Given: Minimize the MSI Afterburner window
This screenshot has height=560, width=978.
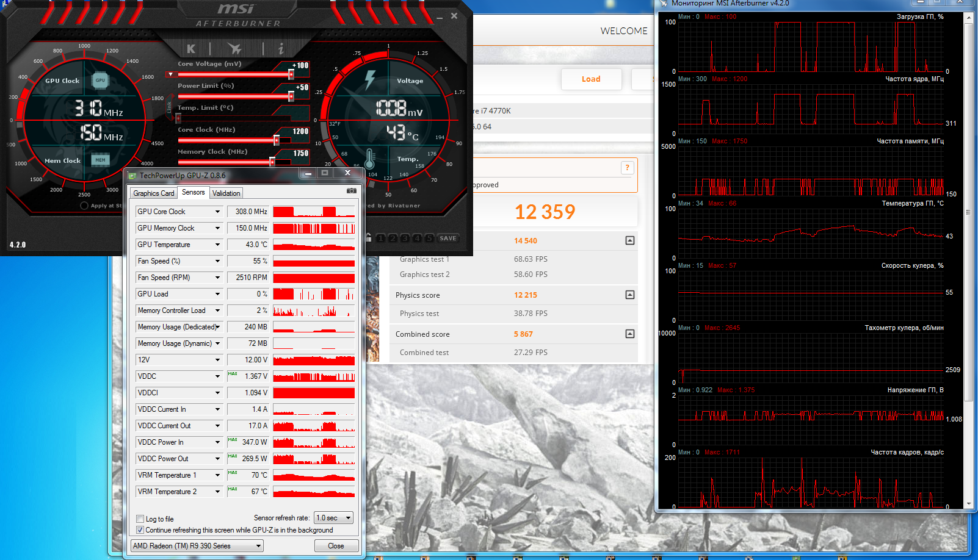Looking at the screenshot, I should (x=440, y=16).
